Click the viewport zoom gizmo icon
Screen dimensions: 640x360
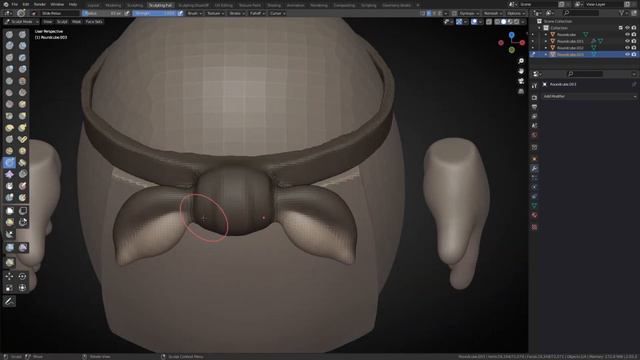tap(521, 61)
